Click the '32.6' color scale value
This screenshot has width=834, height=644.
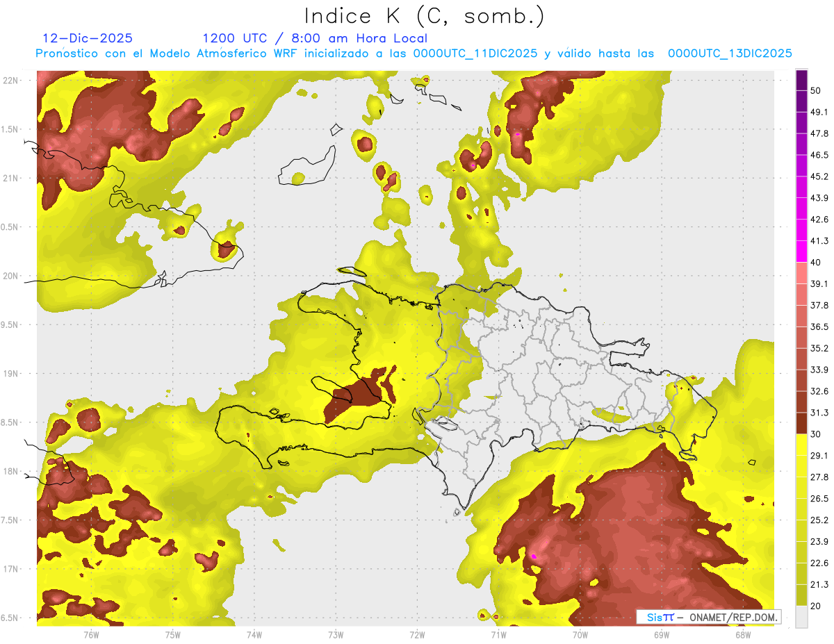coord(819,391)
